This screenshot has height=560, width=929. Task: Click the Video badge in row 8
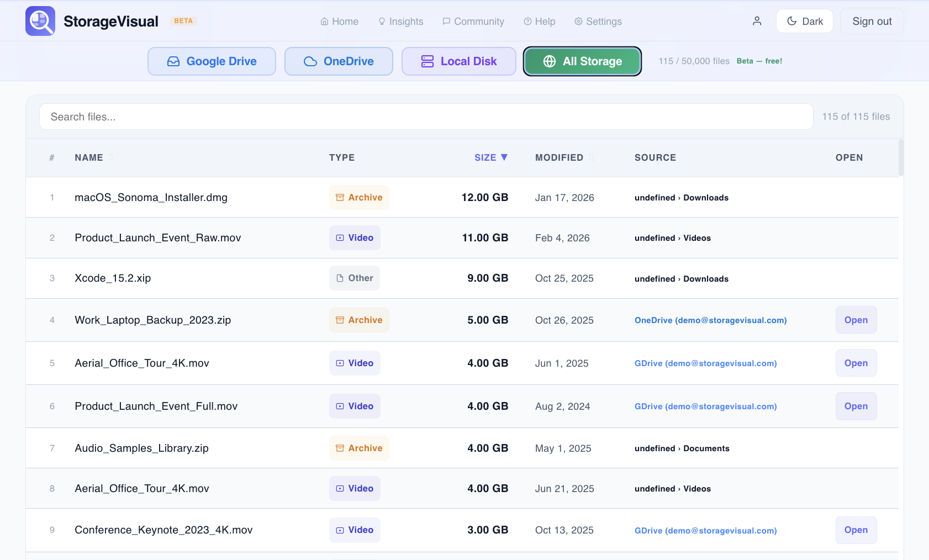coord(355,488)
